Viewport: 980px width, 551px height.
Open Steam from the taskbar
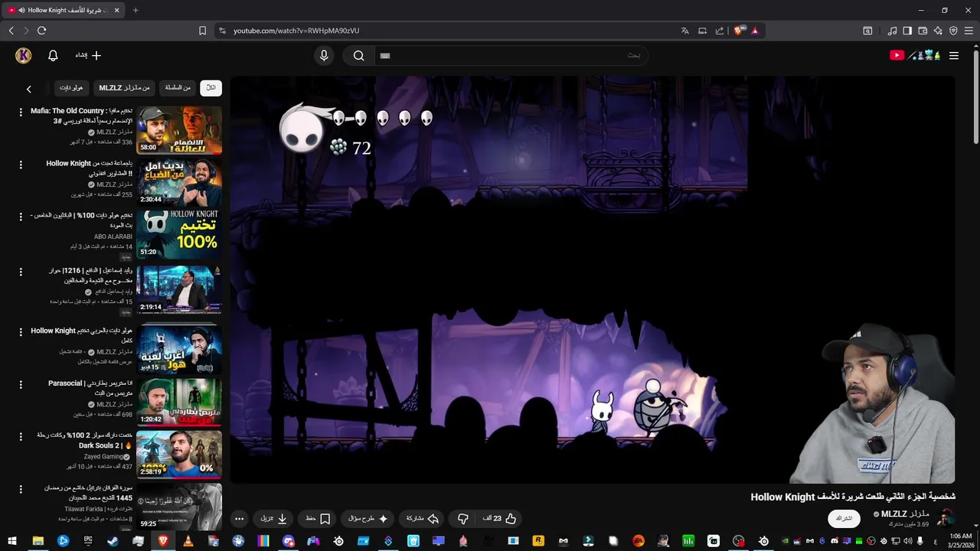pyautogui.click(x=113, y=541)
